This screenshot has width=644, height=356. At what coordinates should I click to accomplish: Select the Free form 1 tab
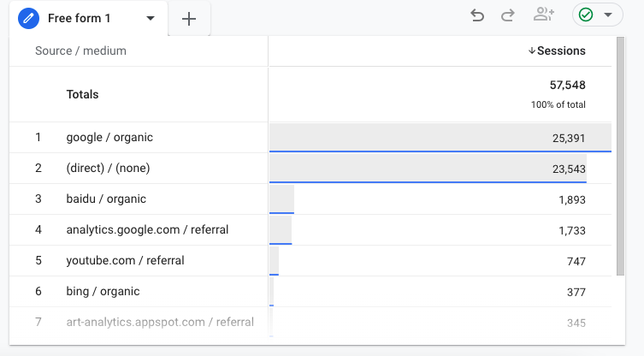coord(80,19)
